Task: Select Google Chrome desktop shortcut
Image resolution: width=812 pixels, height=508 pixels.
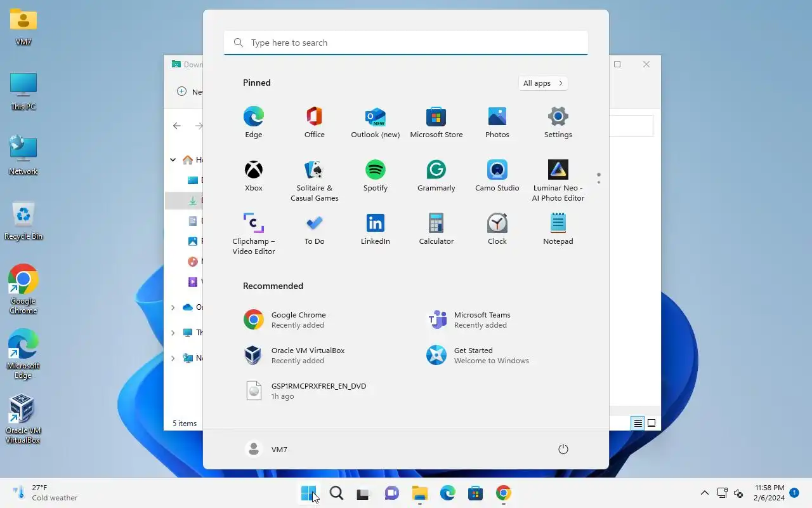Action: [23, 290]
